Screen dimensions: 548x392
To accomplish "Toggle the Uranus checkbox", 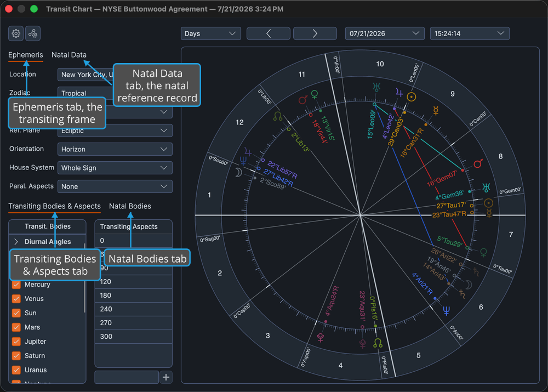I will pyautogui.click(x=16, y=370).
